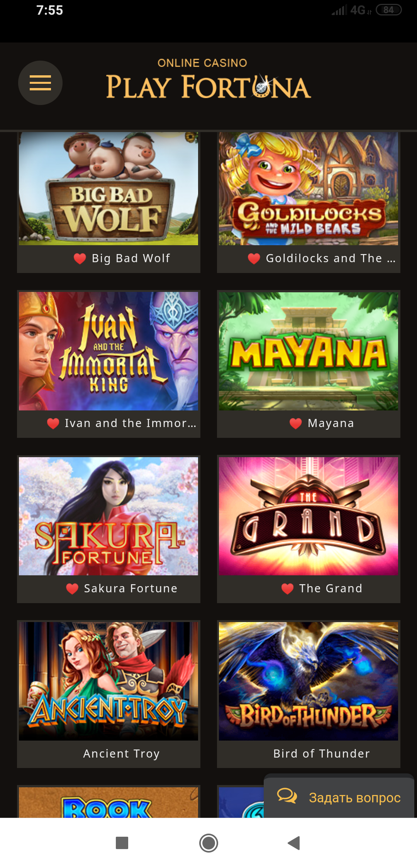Open Mayana slot thumbnail
This screenshot has width=417, height=868.
pyautogui.click(x=309, y=351)
